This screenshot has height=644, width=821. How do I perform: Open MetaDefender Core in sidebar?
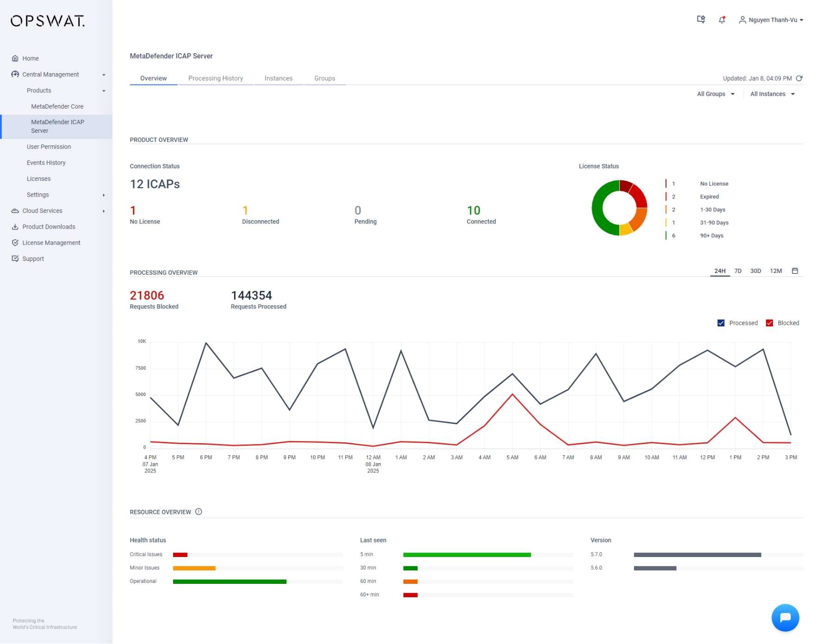(57, 106)
